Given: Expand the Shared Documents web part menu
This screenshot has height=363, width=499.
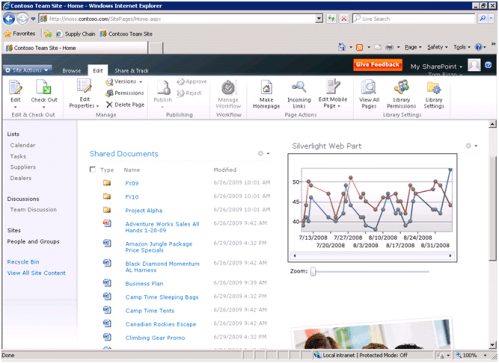Looking at the screenshot, I should pos(268,154).
